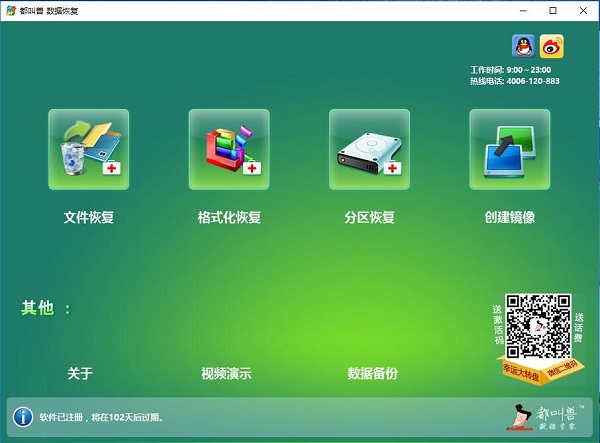The width and height of the screenshot is (600, 443).
Task: Launch the 格式化恢复 icon tile
Action: click(x=229, y=149)
